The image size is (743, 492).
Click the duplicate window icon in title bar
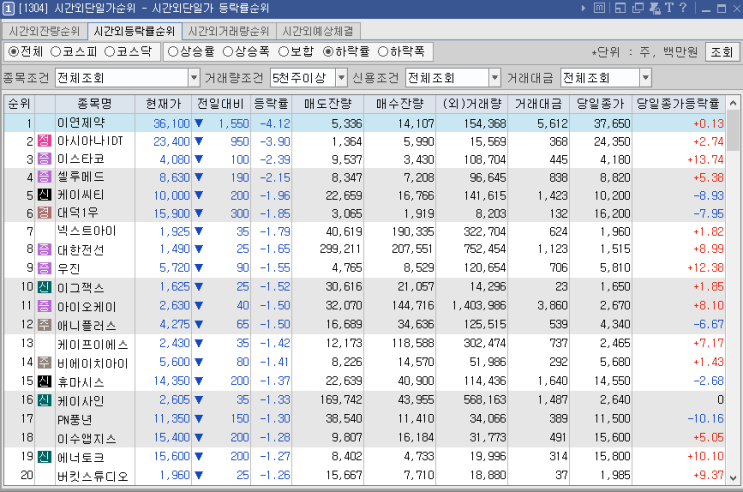point(638,8)
